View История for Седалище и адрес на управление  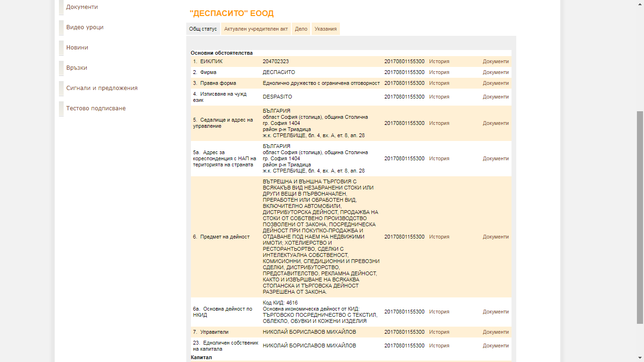click(439, 123)
